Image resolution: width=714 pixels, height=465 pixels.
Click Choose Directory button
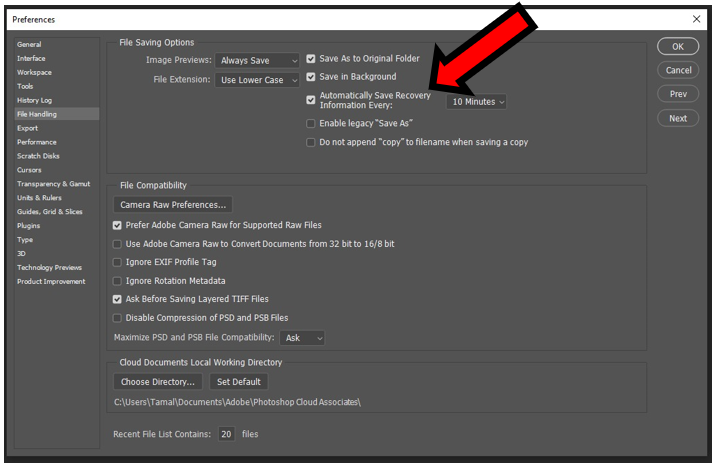pyautogui.click(x=158, y=382)
